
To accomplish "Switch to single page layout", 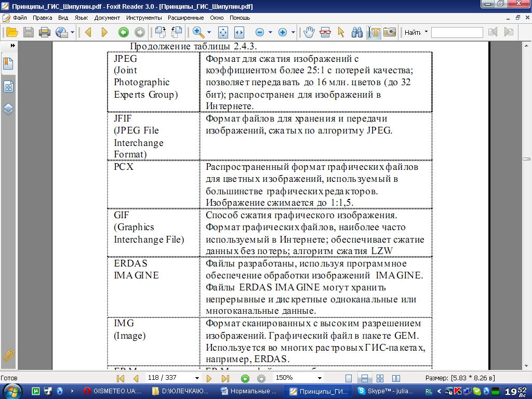I will click(x=349, y=378).
